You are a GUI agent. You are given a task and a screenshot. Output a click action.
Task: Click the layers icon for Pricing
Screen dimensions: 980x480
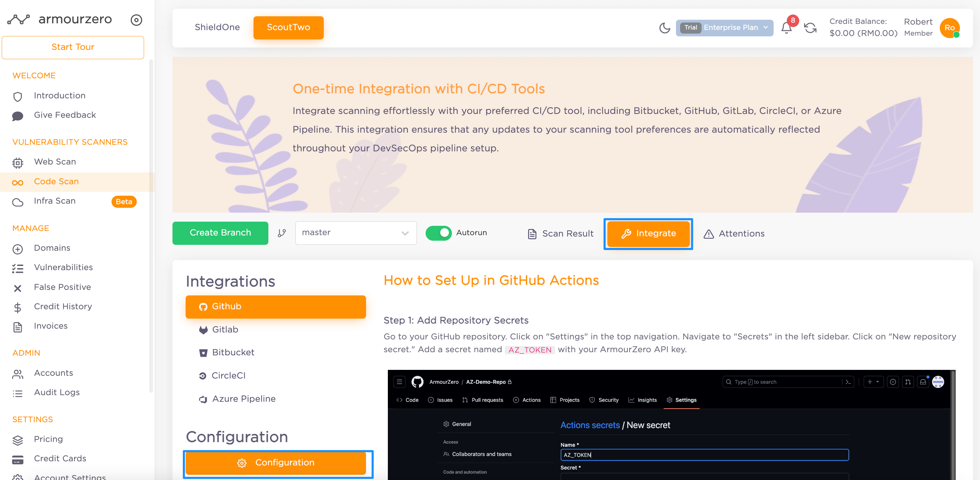click(18, 440)
